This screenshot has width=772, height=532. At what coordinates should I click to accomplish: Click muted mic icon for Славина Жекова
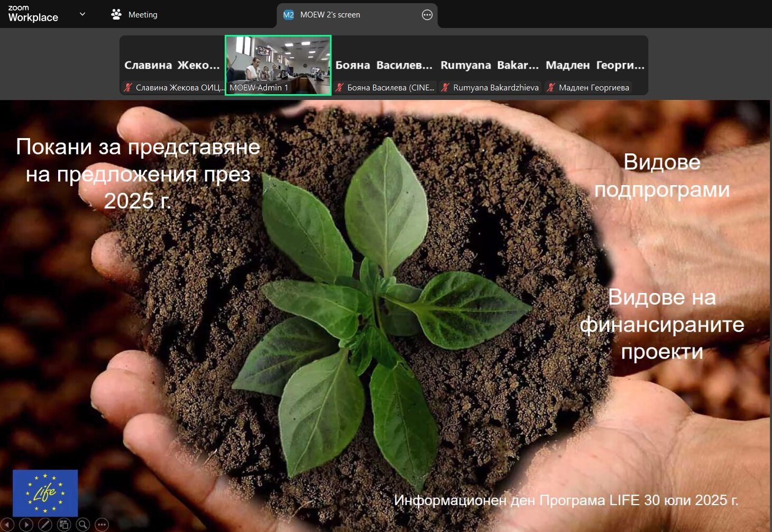(x=128, y=88)
